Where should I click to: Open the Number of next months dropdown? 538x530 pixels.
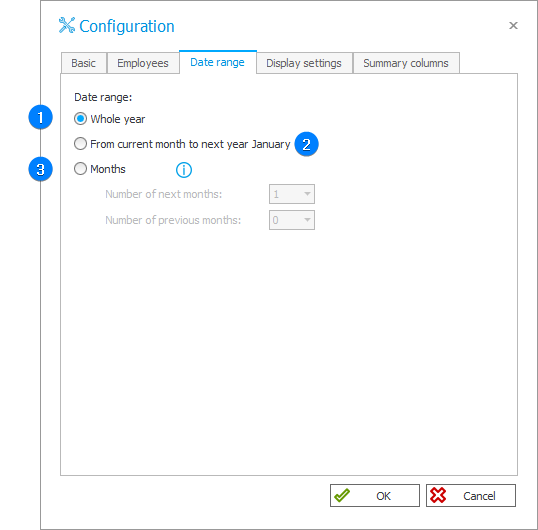pyautogui.click(x=292, y=194)
